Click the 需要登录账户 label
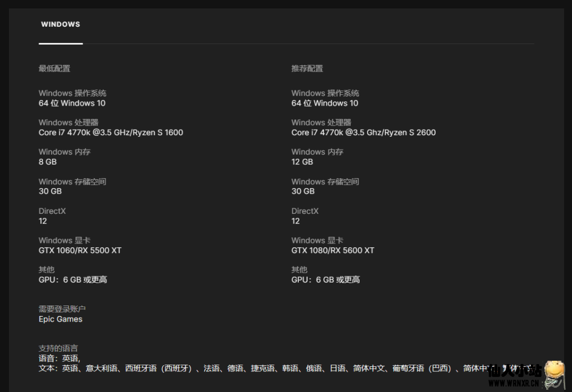Viewport: 572px width, 392px height. (62, 309)
